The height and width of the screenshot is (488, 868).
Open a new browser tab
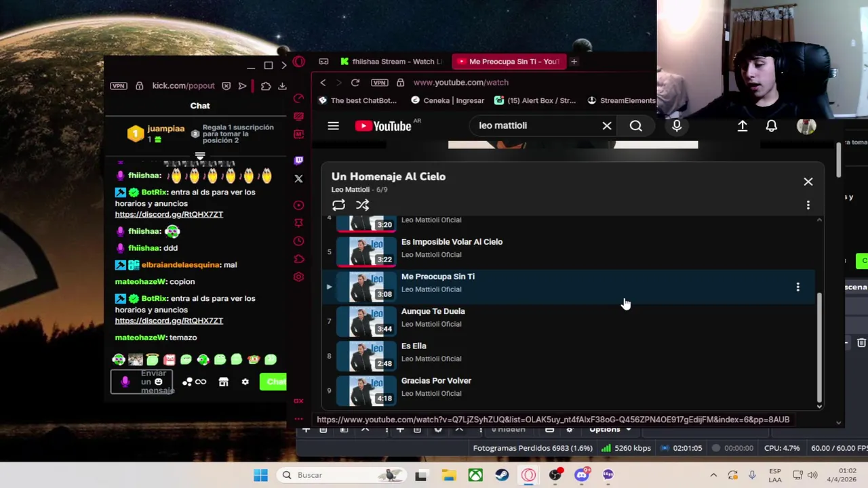coord(574,62)
